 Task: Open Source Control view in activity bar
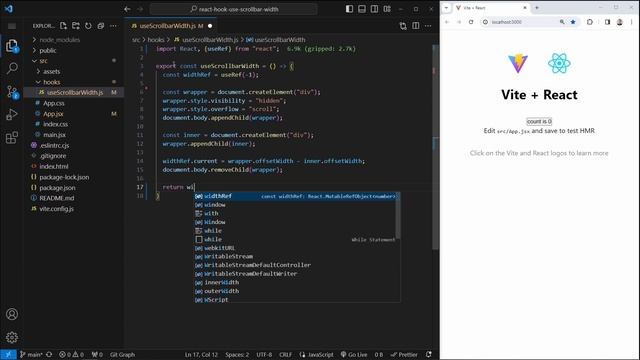12,92
